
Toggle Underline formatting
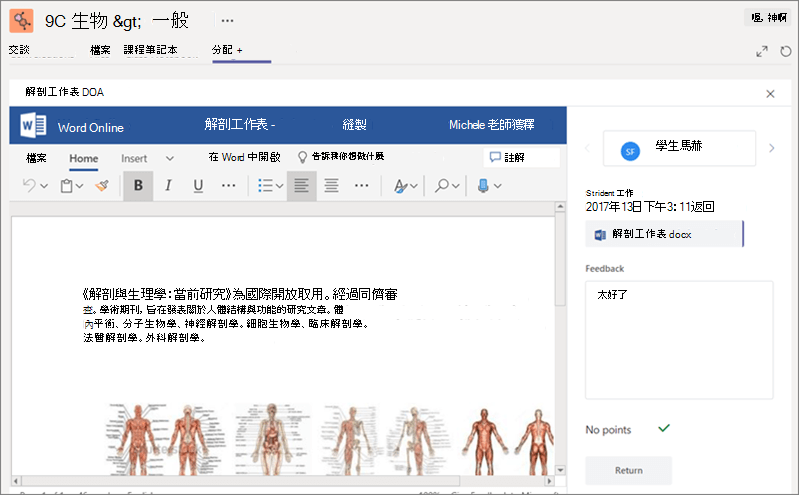[x=198, y=186]
